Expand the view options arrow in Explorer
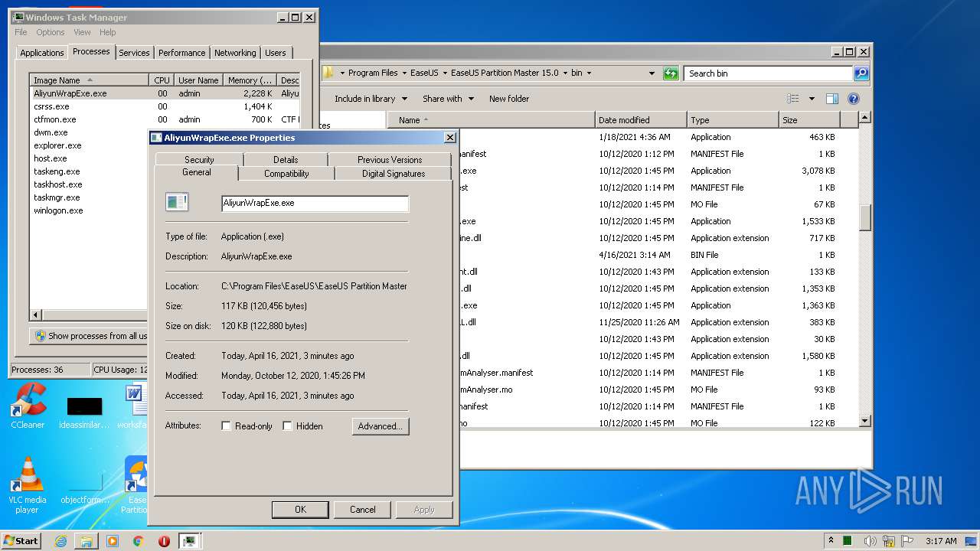This screenshot has height=551, width=980. pyautogui.click(x=812, y=99)
